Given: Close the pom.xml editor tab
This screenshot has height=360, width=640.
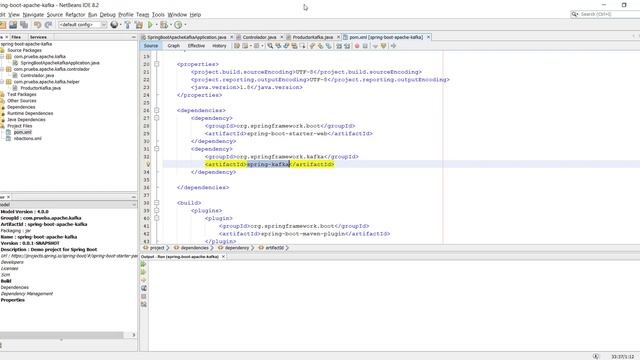Looking at the screenshot, I should tap(428, 37).
